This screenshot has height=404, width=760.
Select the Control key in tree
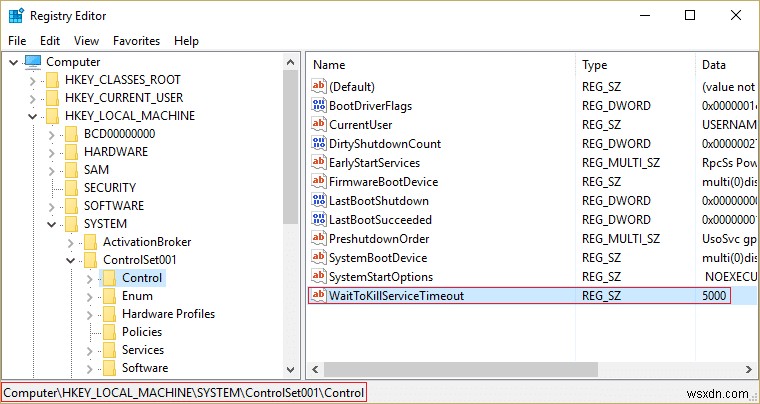(142, 278)
